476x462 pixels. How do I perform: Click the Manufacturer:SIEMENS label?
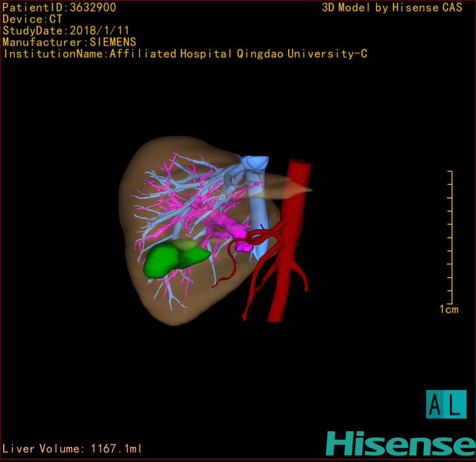coord(69,42)
